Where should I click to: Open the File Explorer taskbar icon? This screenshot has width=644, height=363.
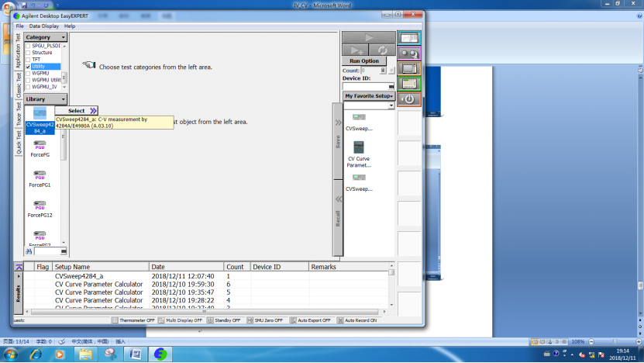coord(85,354)
